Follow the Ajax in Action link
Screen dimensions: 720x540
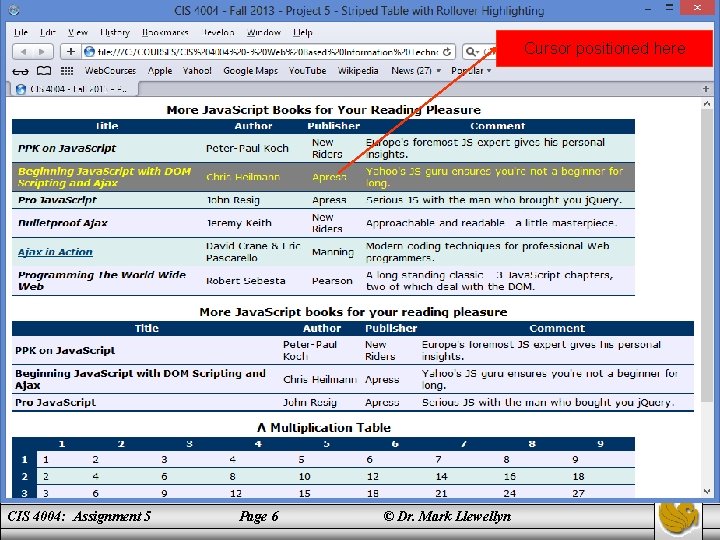pos(55,252)
